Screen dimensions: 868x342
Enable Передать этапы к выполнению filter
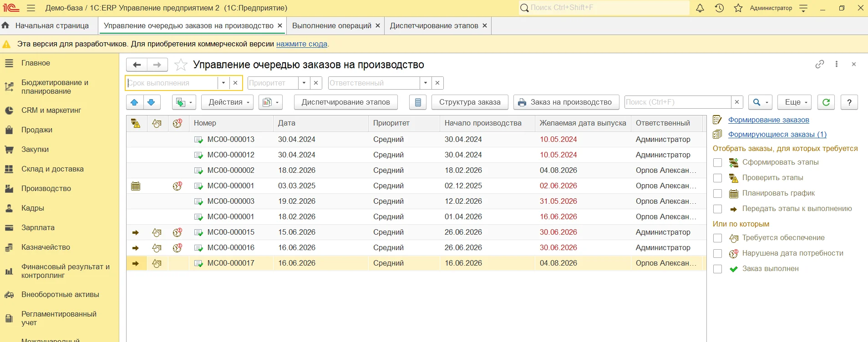point(718,209)
